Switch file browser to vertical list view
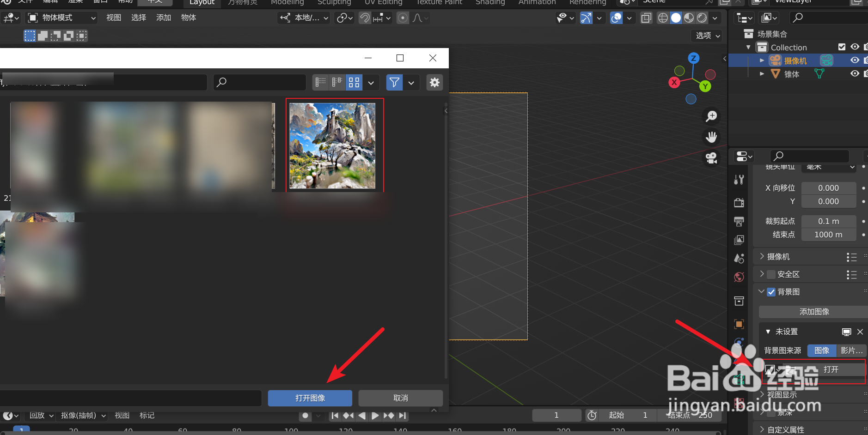Image resolution: width=868 pixels, height=435 pixels. pos(320,82)
